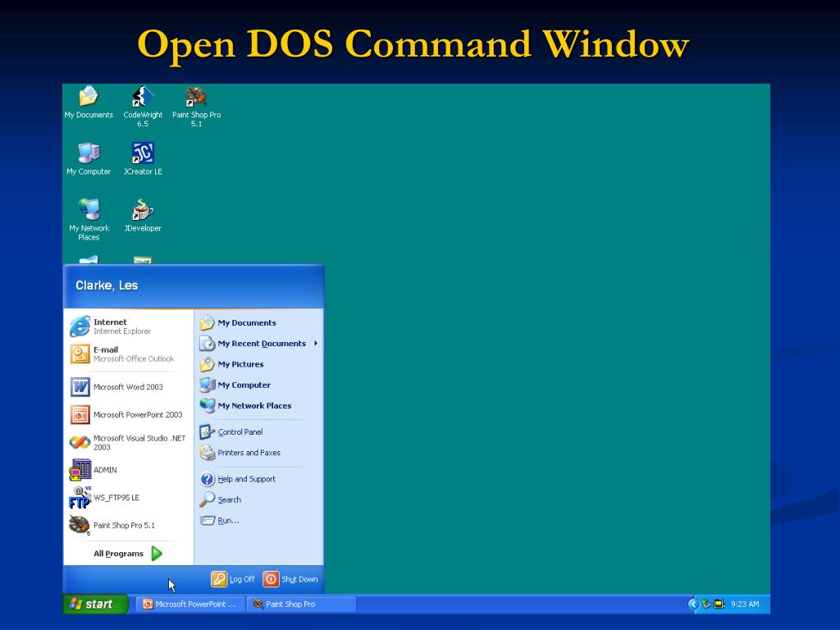
Task: Open Microsoft Visual Studio .NET 2003
Action: pos(129,442)
